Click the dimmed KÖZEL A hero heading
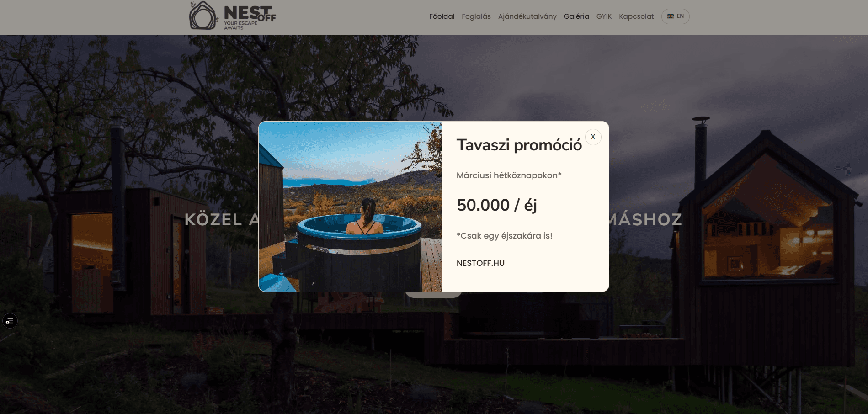Viewport: 868px width, 414px height. 221,220
